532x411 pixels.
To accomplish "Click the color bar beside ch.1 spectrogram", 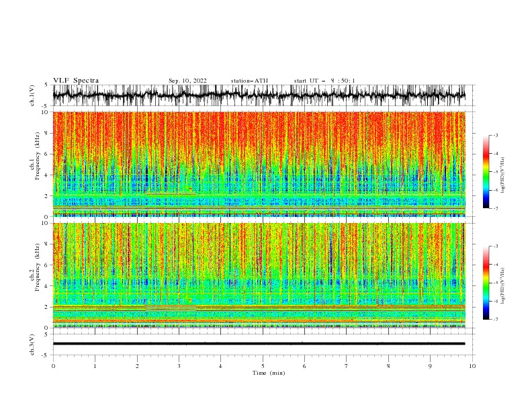I will (x=486, y=172).
